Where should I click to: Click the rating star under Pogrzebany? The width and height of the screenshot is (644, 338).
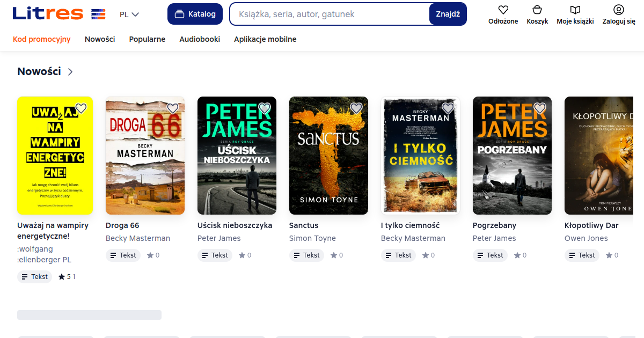[x=517, y=255]
